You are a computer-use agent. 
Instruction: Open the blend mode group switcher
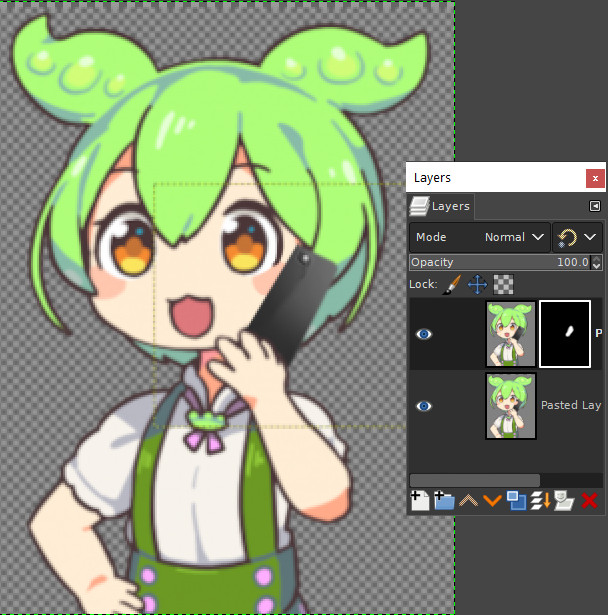coord(577,237)
